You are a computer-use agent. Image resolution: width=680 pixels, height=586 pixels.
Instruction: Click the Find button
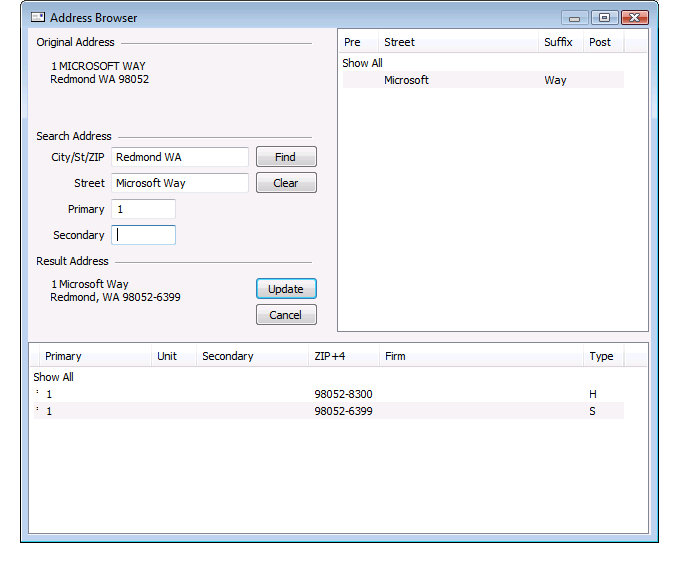pyautogui.click(x=286, y=157)
